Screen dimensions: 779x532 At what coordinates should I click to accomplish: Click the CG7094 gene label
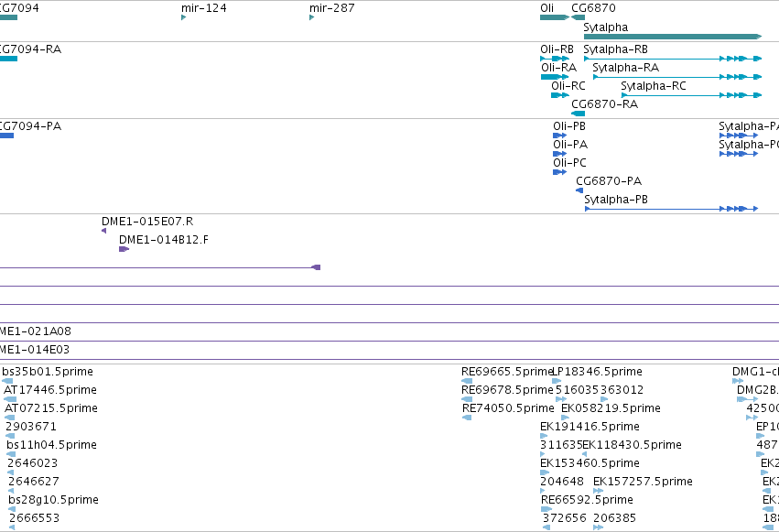click(19, 8)
